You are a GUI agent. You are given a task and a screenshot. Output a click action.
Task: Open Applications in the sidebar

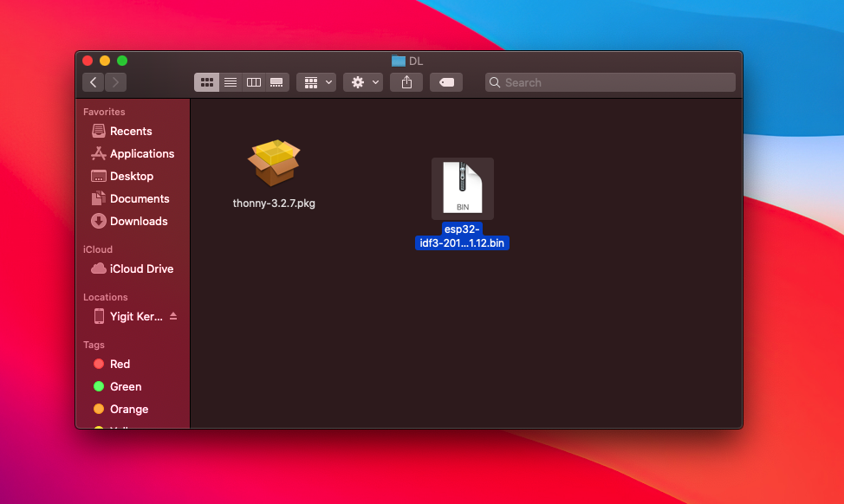point(133,154)
